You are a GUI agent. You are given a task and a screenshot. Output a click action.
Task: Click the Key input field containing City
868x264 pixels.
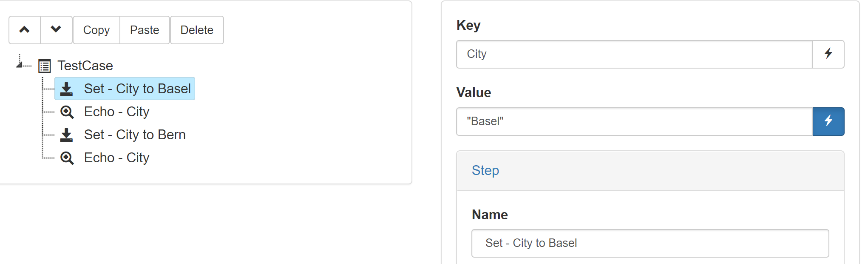[x=634, y=54]
